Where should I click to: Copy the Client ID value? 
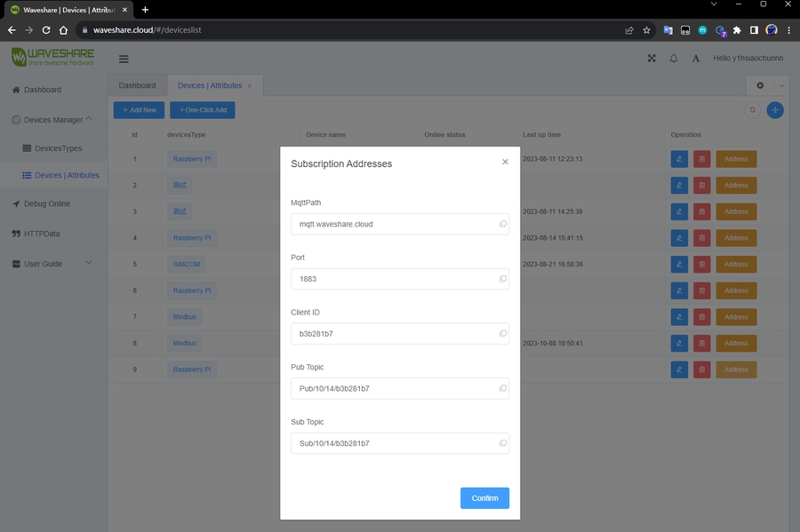point(503,334)
